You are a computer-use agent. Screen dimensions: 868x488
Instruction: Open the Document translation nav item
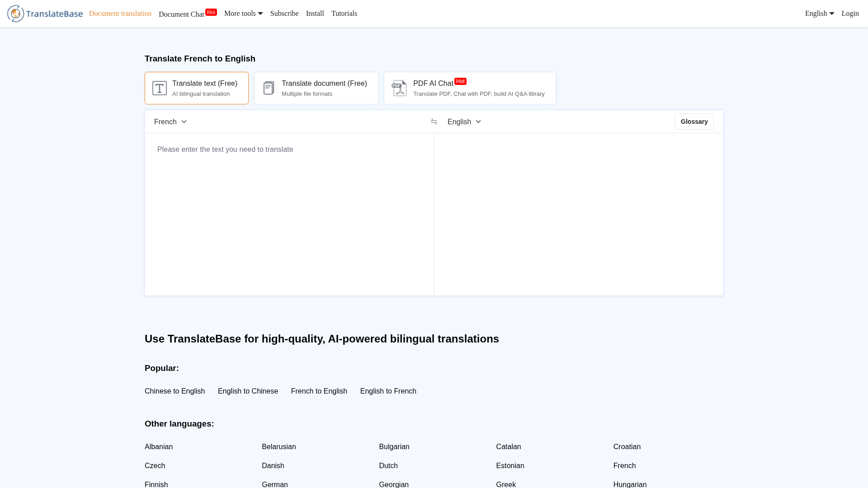click(120, 14)
